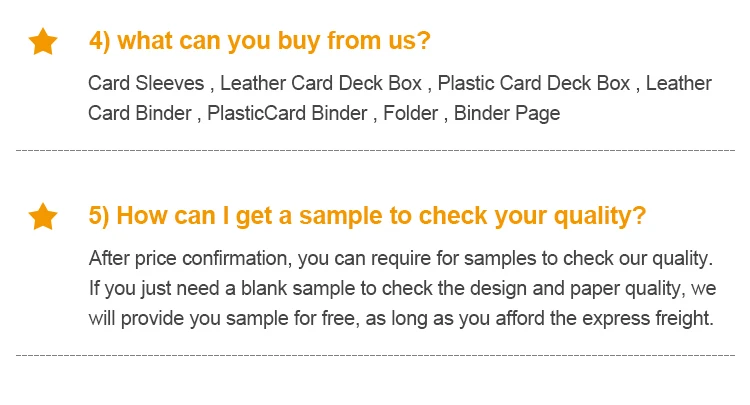Image resolution: width=750 pixels, height=405 pixels.
Task: Select the "Binder Page" text
Action: [x=507, y=113]
